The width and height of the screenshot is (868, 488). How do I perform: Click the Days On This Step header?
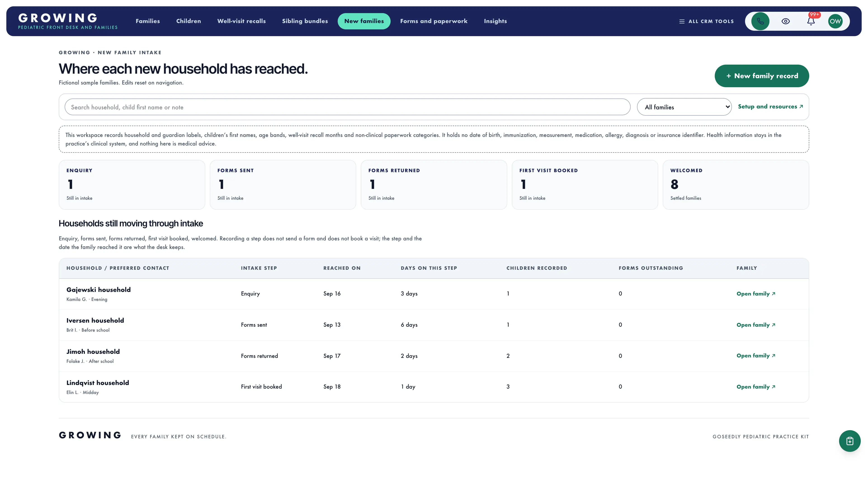(429, 268)
